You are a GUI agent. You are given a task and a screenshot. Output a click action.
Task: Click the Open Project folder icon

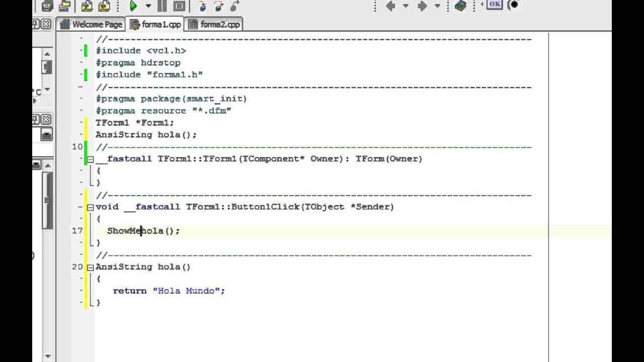click(x=64, y=6)
